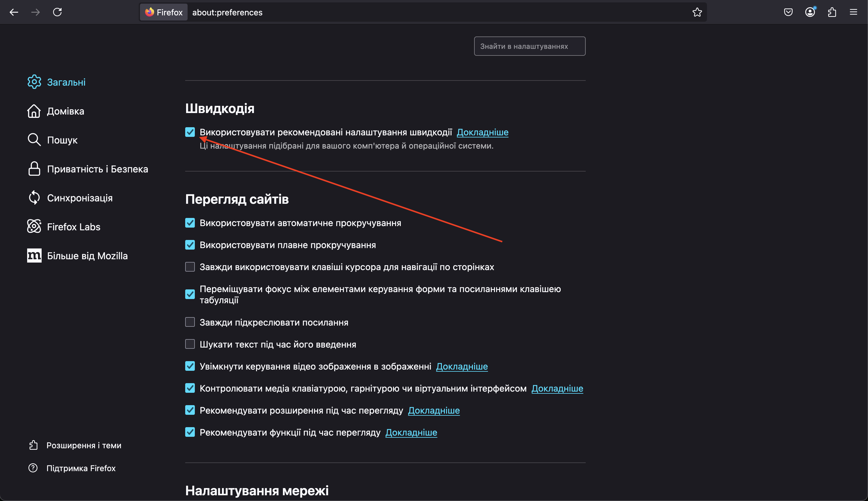This screenshot has width=868, height=501.
Task: Click the house icon for Домівка
Action: [34, 111]
